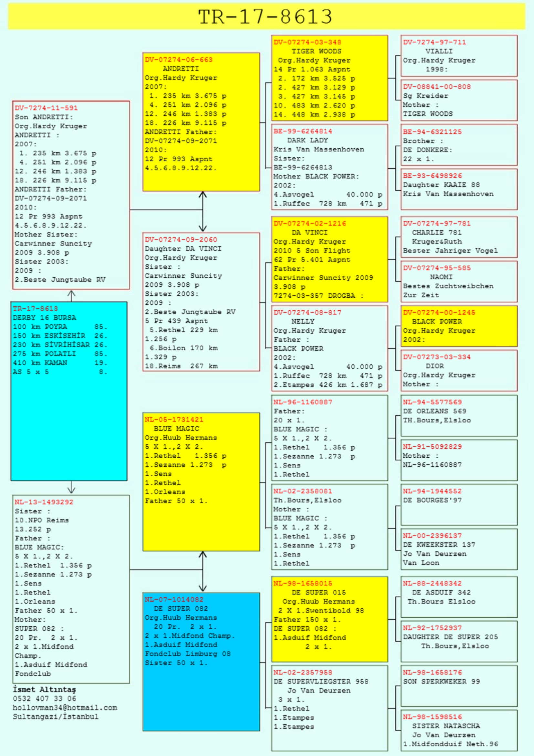This screenshot has height=756, width=534.
Task: Select DE ASDUIF 342 text
Action: point(441,592)
